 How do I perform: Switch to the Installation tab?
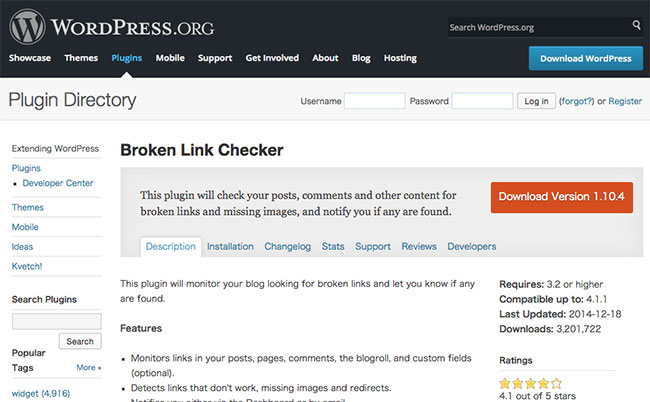[x=230, y=247]
